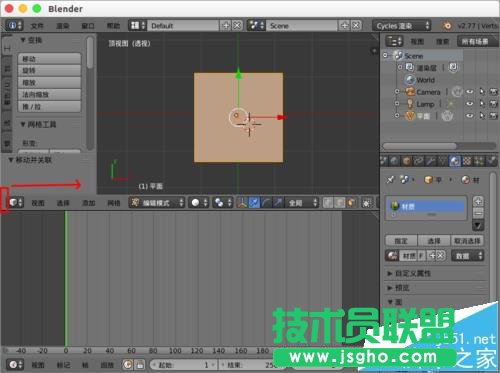The height and width of the screenshot is (373, 500).
Task: Open the material slot specials down-arrow menu
Action: coord(478,226)
